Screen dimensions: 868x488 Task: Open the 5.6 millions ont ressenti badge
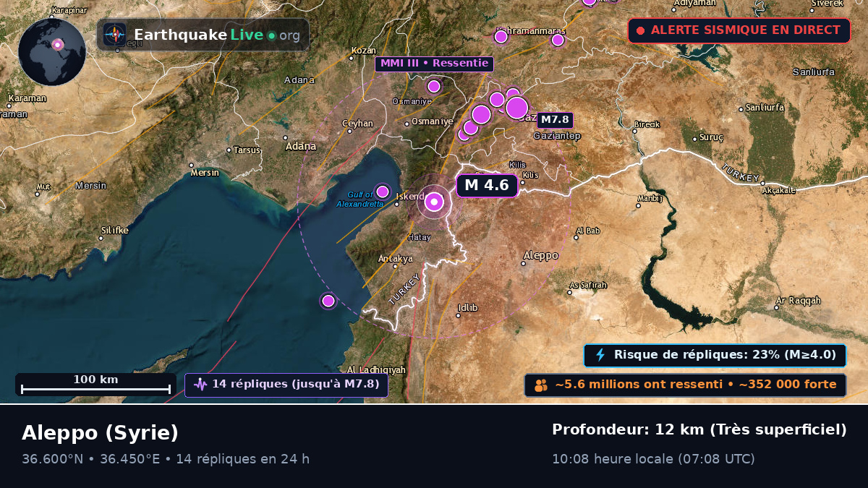click(685, 385)
